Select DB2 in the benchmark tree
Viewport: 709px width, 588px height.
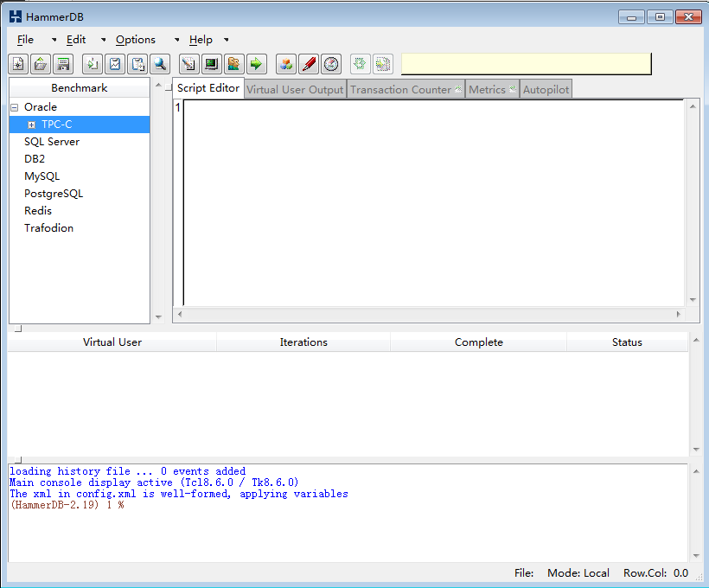35,159
